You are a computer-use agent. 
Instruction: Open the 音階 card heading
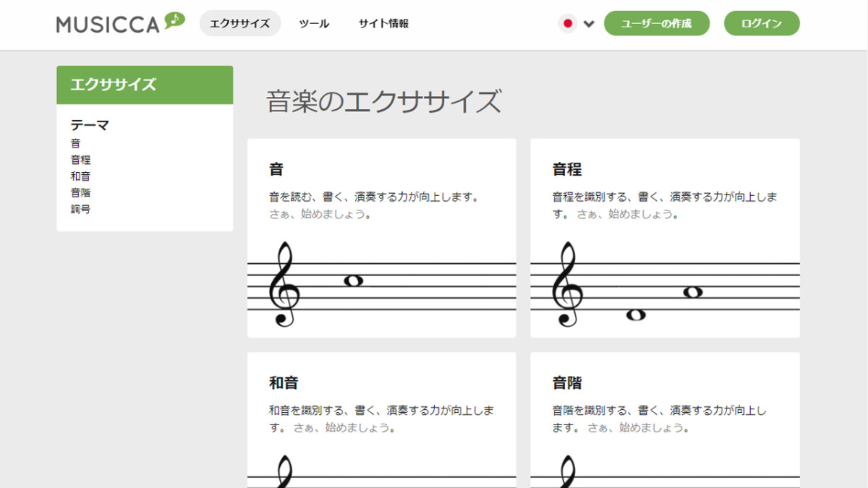tap(567, 382)
